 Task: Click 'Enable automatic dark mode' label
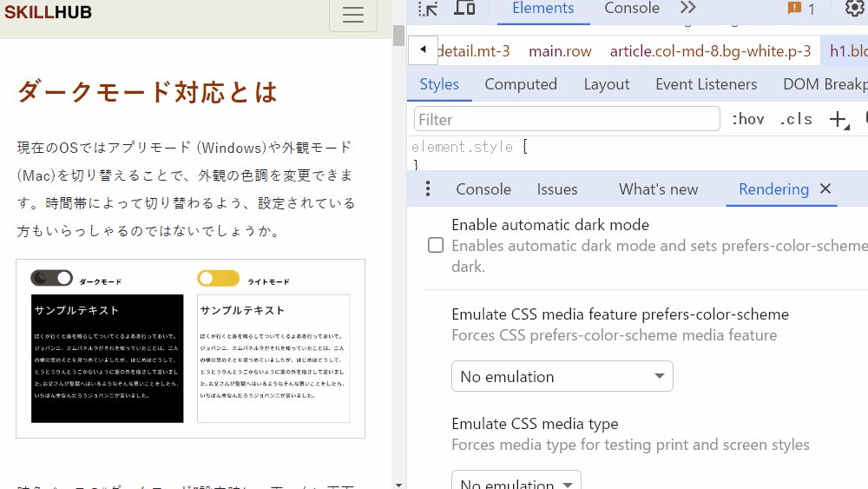point(550,225)
